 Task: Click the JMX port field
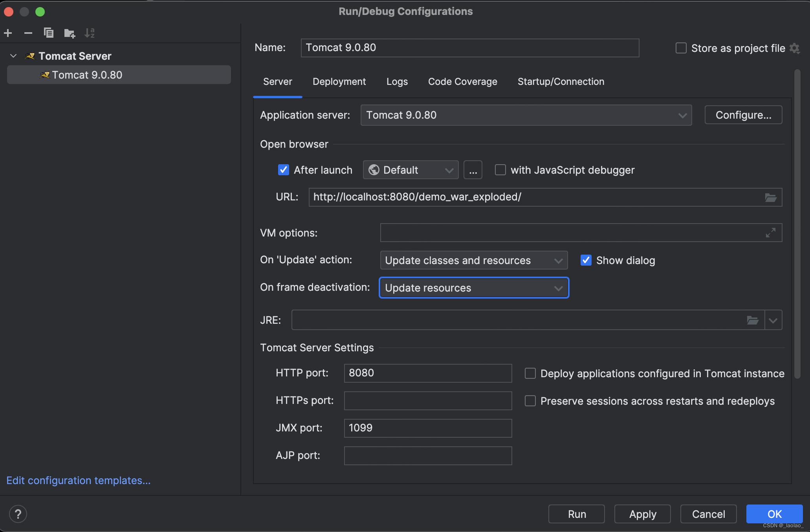(x=428, y=428)
